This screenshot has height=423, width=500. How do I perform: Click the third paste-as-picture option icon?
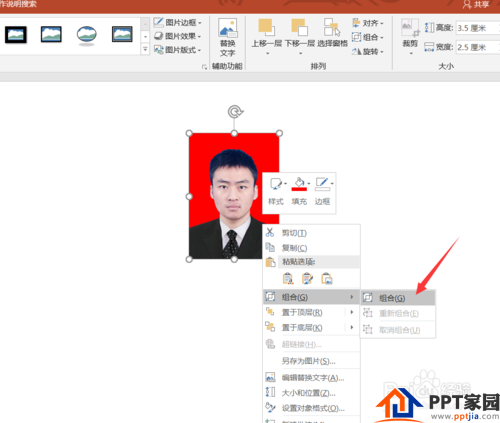[327, 278]
